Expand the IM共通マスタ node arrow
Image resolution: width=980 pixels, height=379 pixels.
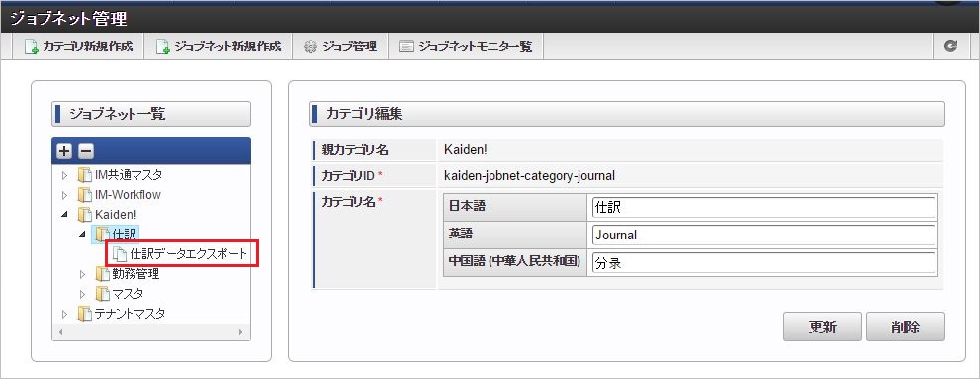[65, 176]
